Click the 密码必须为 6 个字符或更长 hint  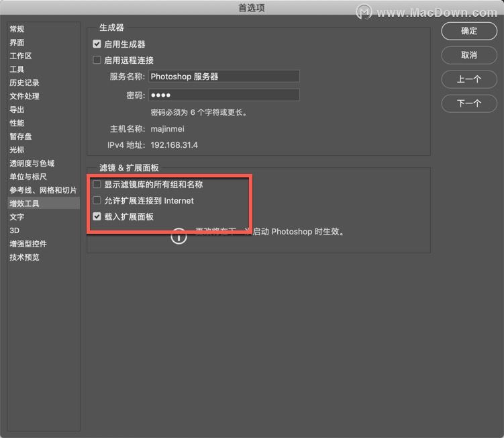199,112
